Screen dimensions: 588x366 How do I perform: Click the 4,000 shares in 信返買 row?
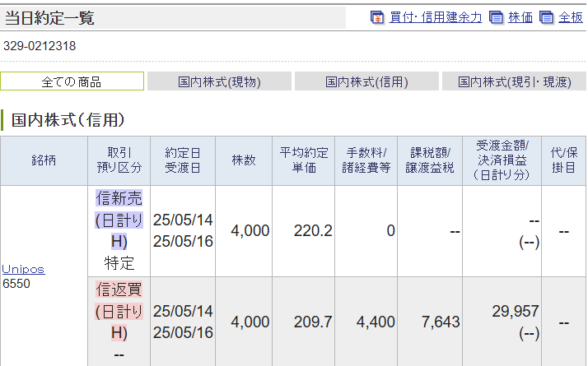point(250,322)
